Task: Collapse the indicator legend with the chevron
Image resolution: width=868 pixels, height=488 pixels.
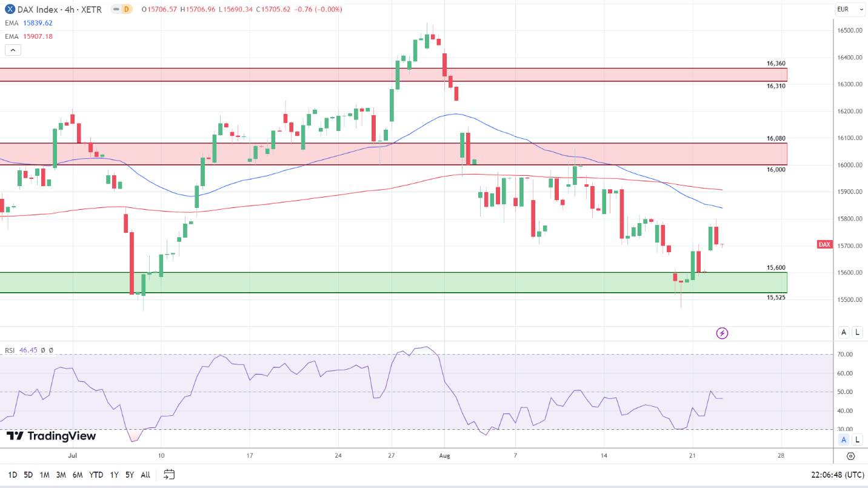Action: click(13, 50)
